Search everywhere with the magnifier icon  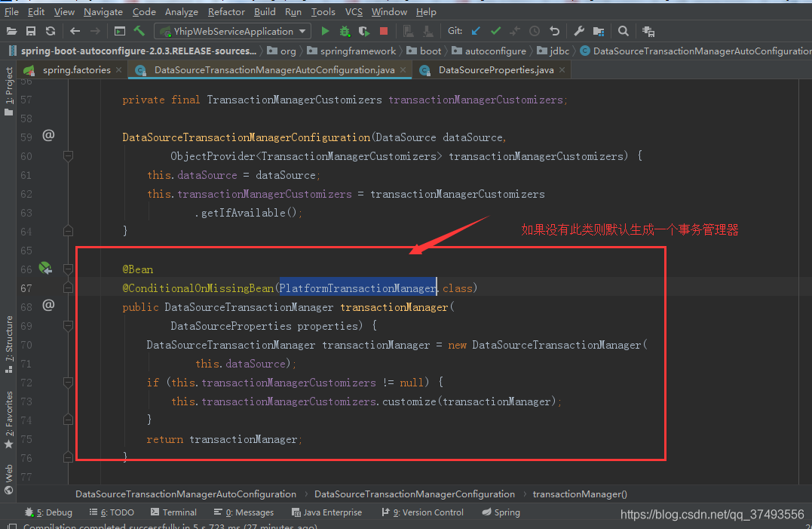(x=624, y=31)
